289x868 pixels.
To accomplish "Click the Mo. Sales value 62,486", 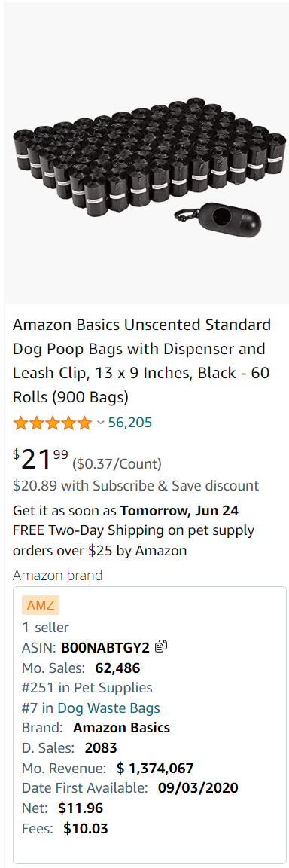I will (x=117, y=668).
